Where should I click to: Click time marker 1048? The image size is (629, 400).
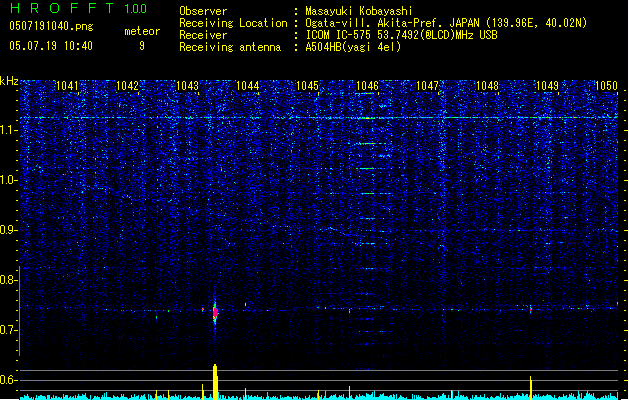coord(487,86)
